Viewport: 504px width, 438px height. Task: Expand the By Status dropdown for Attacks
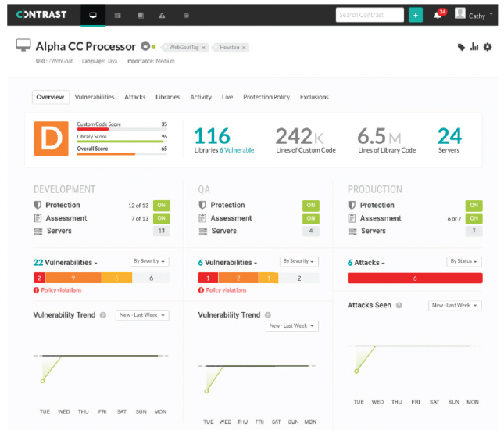click(x=464, y=261)
